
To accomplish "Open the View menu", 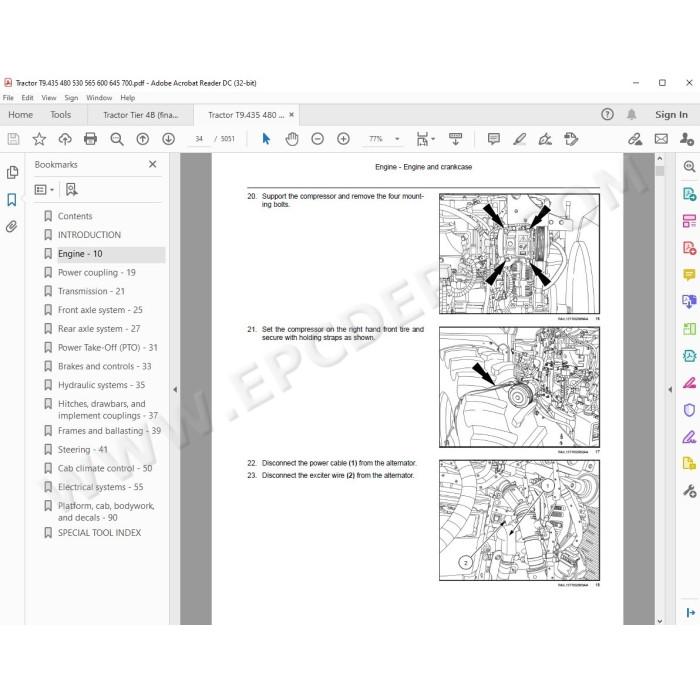I will click(x=49, y=97).
